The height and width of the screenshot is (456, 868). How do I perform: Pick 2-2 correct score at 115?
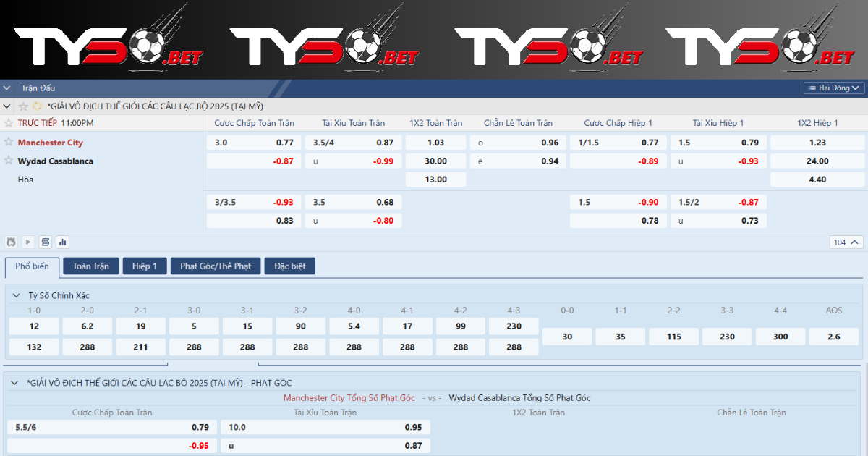coord(674,337)
